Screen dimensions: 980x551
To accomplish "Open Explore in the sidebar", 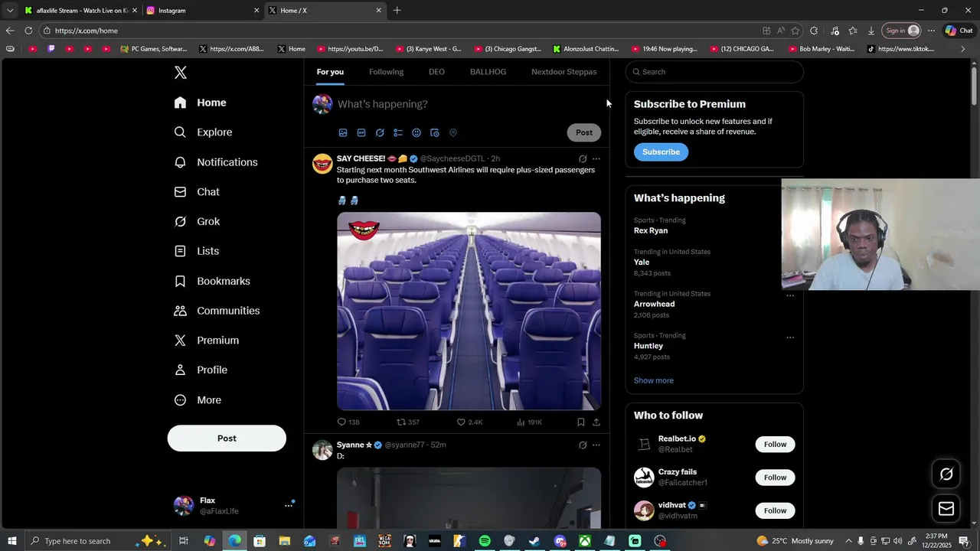I will coord(203,132).
